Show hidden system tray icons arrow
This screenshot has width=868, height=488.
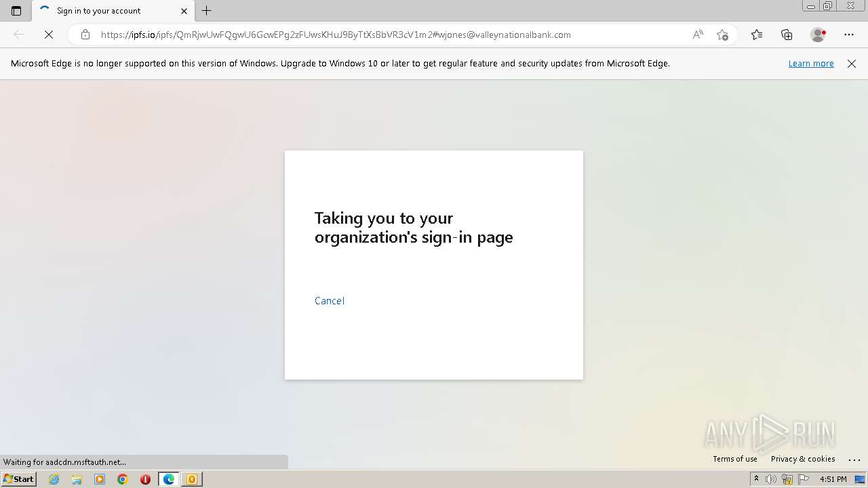[756, 479]
